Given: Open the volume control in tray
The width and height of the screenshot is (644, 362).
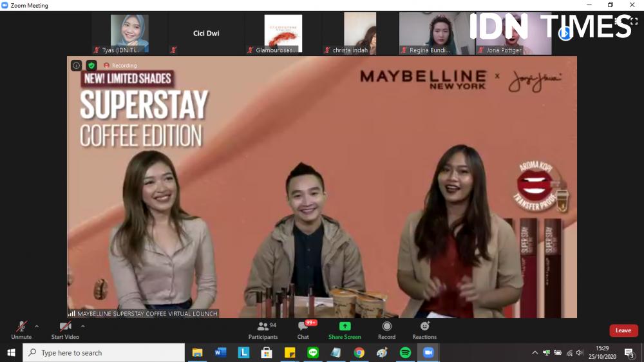Looking at the screenshot, I should (x=580, y=352).
